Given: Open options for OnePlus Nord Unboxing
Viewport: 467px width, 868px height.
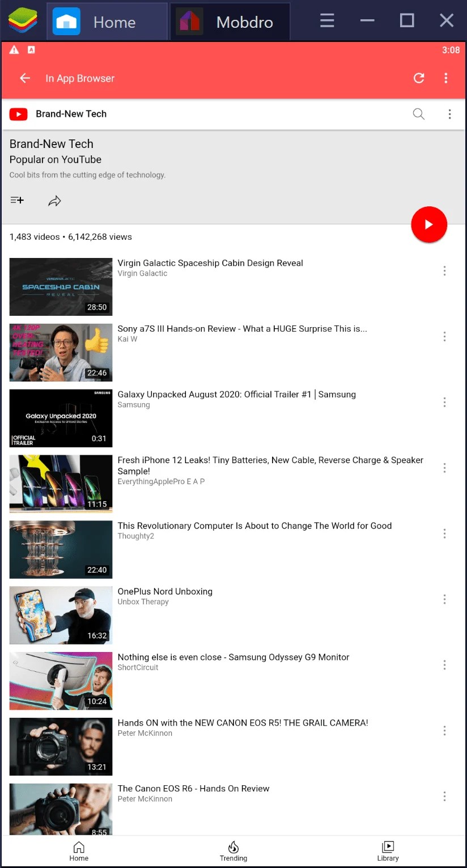Looking at the screenshot, I should coord(444,599).
